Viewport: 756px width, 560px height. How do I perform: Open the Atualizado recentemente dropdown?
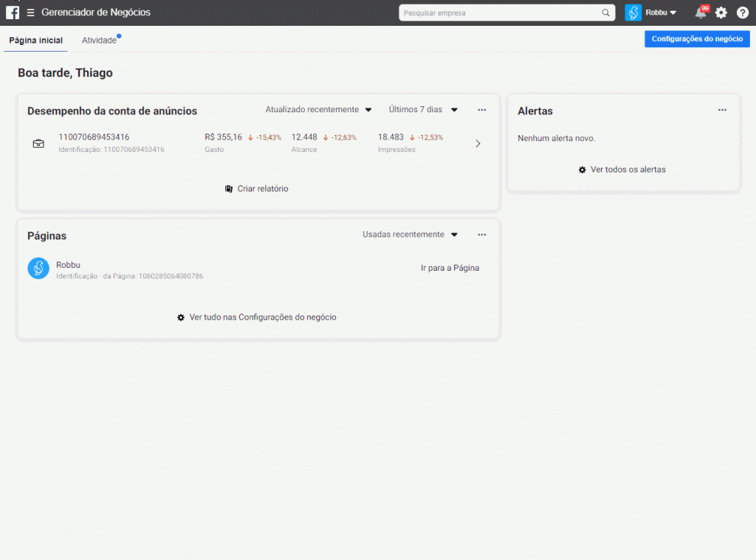pos(318,110)
